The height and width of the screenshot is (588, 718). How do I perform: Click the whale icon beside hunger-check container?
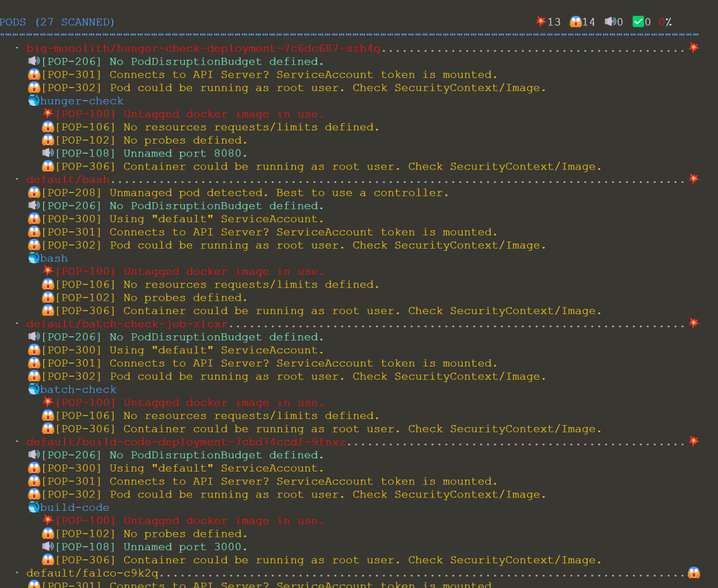click(34, 100)
